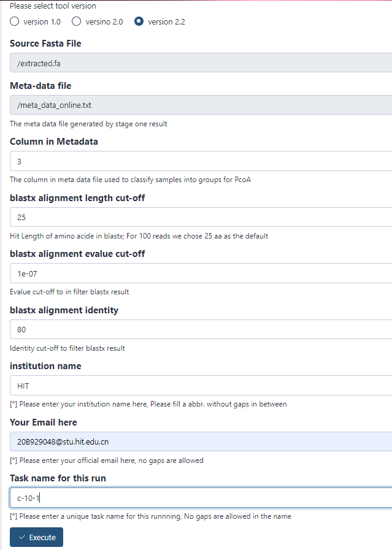The height and width of the screenshot is (550, 392).
Task: Select the version 2.2 radio button
Action: tap(140, 21)
